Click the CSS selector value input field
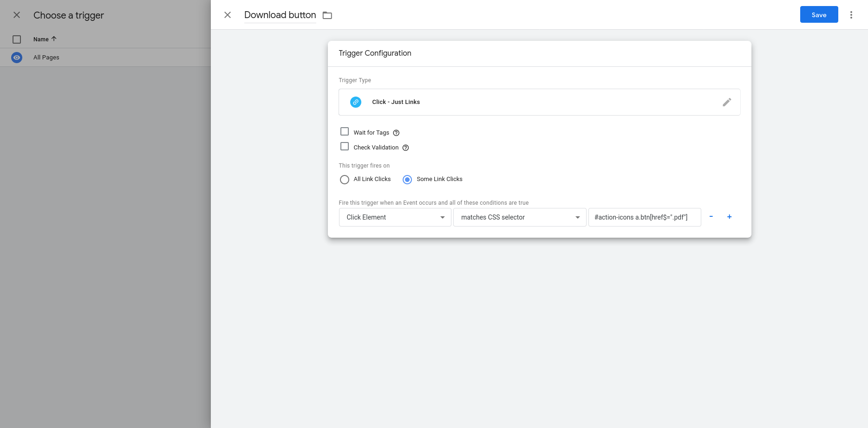Viewport: 868px width, 428px height. (x=644, y=217)
